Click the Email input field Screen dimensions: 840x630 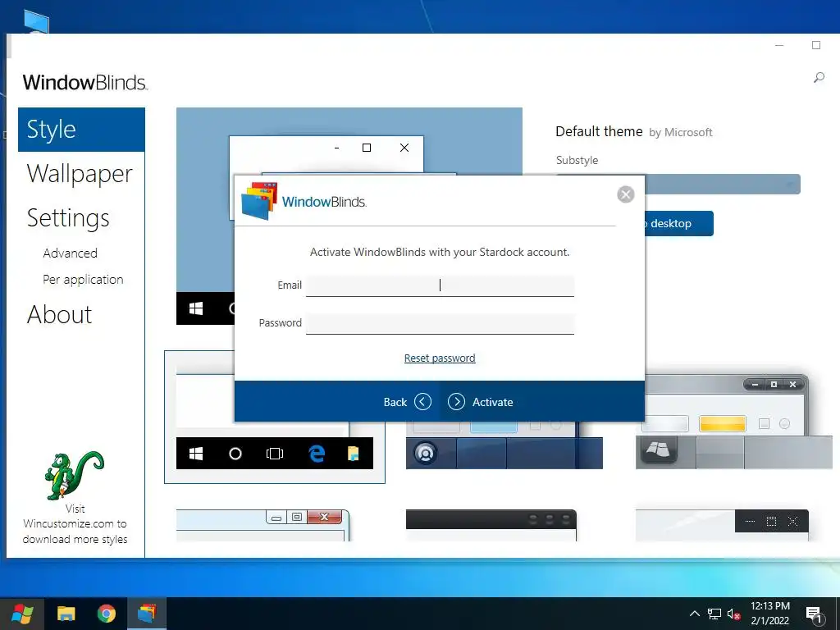pos(440,285)
